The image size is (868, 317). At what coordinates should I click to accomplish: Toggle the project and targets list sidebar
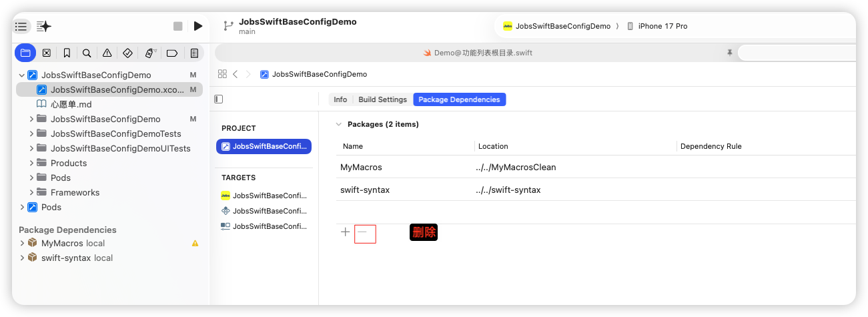point(218,99)
